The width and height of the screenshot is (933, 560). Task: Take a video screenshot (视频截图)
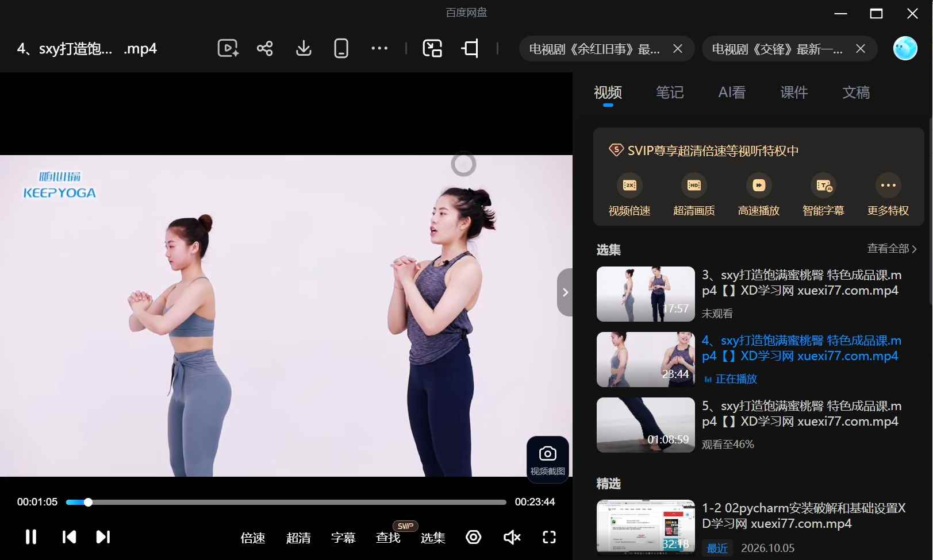click(548, 459)
